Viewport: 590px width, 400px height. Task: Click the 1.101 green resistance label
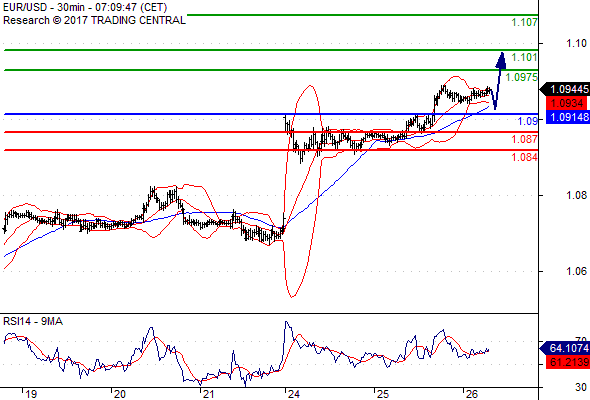pyautogui.click(x=524, y=57)
